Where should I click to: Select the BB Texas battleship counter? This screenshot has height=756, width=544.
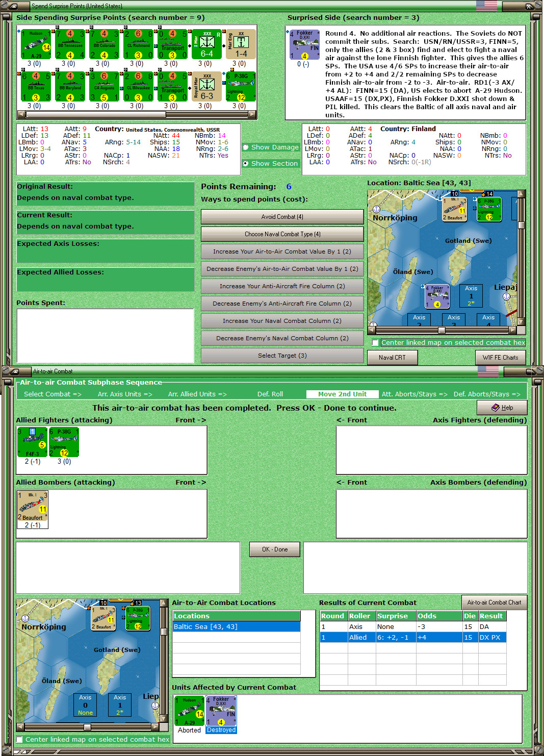click(x=36, y=87)
